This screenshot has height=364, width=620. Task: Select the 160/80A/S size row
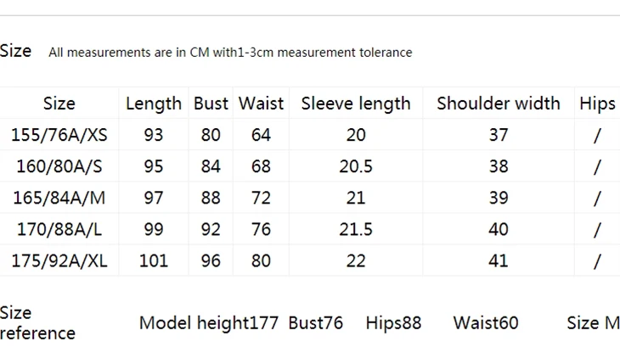310,166
